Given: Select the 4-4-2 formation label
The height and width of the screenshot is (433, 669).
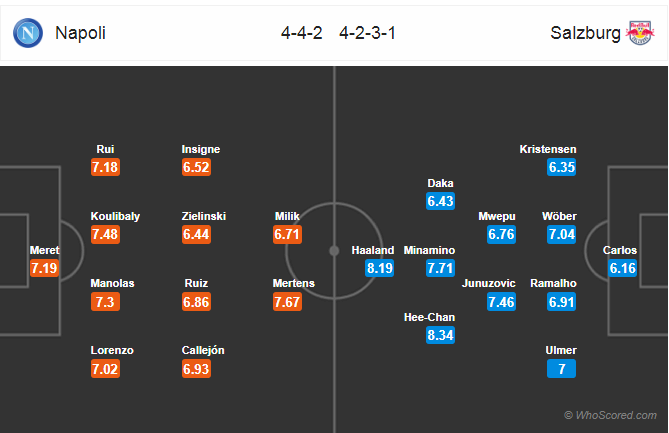Looking at the screenshot, I should (x=302, y=33).
